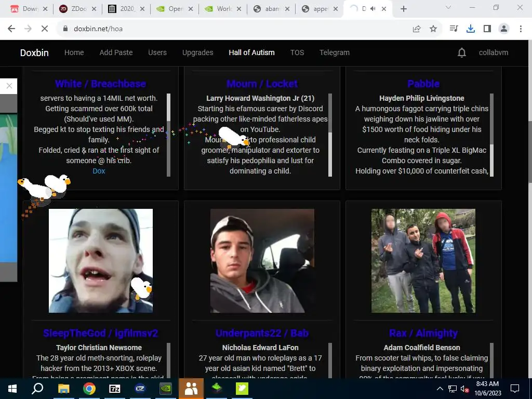
Task: Open the Add Paste nav link
Action: point(116,52)
